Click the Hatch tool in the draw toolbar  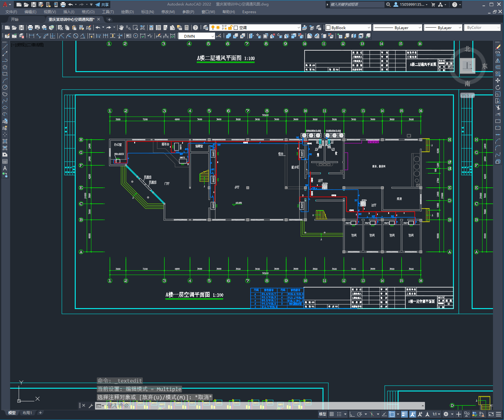point(5,141)
